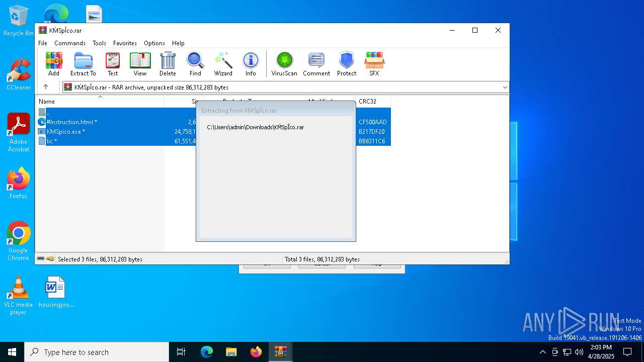Open Recycle Bin desktop icon

click(x=19, y=21)
